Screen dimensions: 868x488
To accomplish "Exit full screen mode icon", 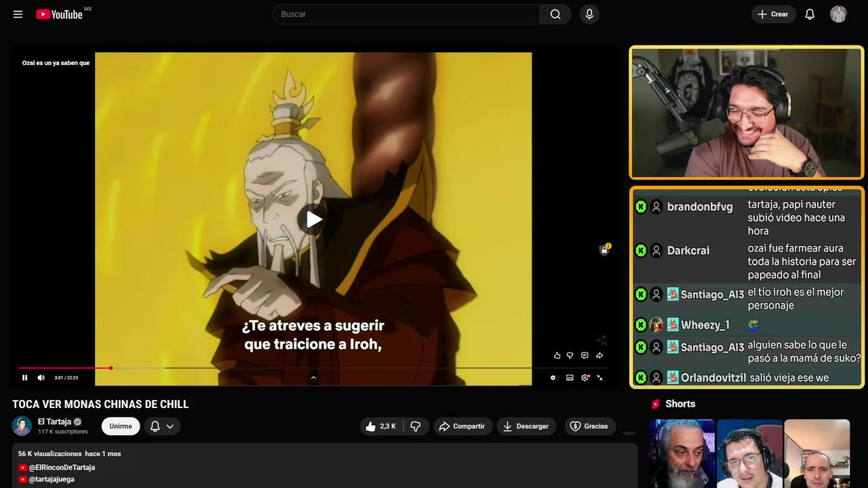I will [600, 378].
